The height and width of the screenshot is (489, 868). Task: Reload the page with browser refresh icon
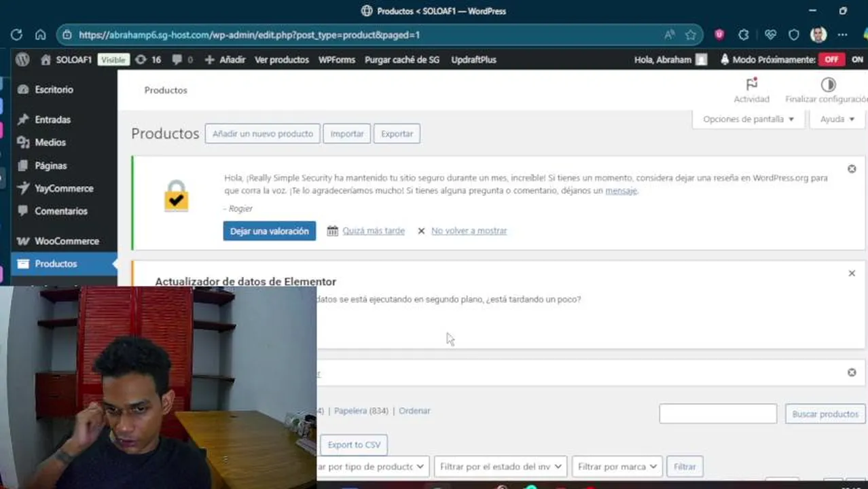(16, 35)
